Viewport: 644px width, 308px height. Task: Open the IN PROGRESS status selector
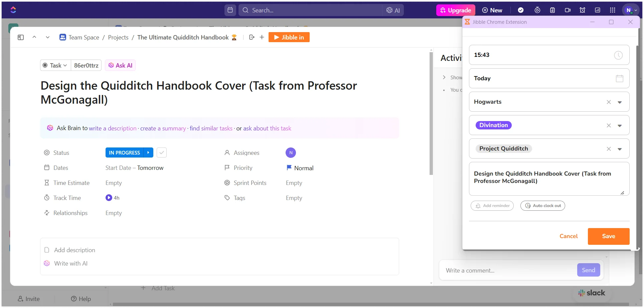point(124,152)
